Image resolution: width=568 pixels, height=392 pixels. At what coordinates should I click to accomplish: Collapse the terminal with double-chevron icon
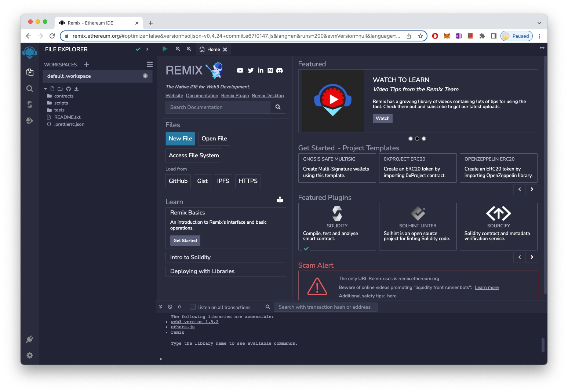(x=161, y=307)
